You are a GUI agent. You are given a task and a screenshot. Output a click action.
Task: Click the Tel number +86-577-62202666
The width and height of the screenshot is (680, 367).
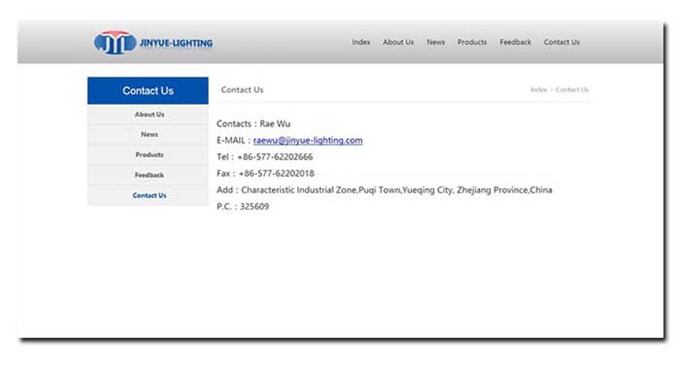coord(275,157)
